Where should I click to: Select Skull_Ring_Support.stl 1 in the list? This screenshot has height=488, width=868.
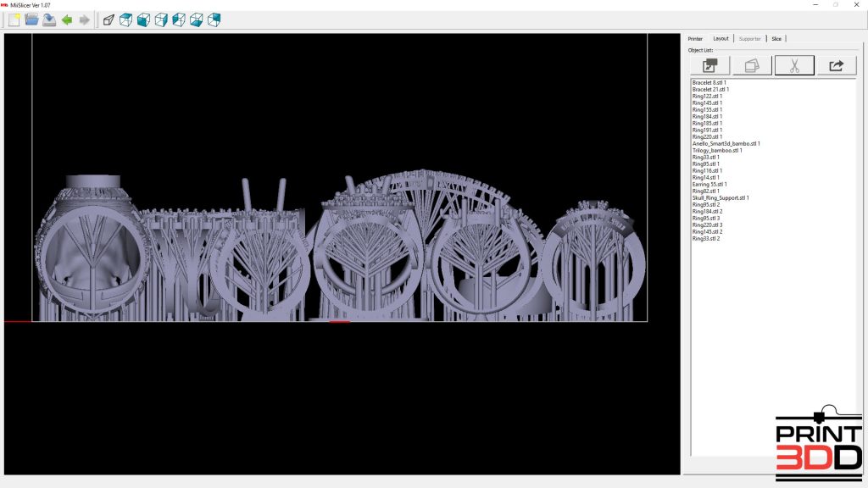click(x=721, y=197)
